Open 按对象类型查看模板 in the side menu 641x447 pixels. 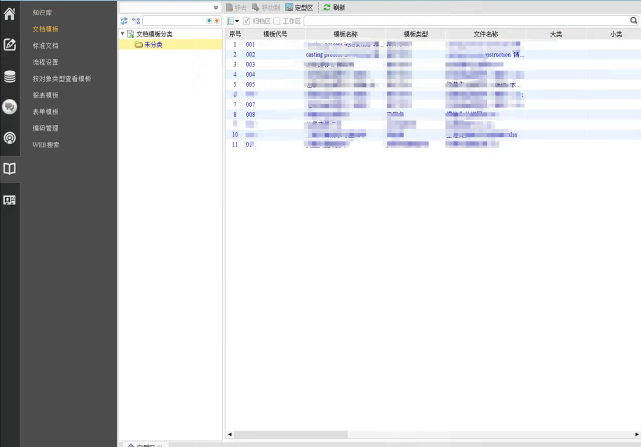62,79
